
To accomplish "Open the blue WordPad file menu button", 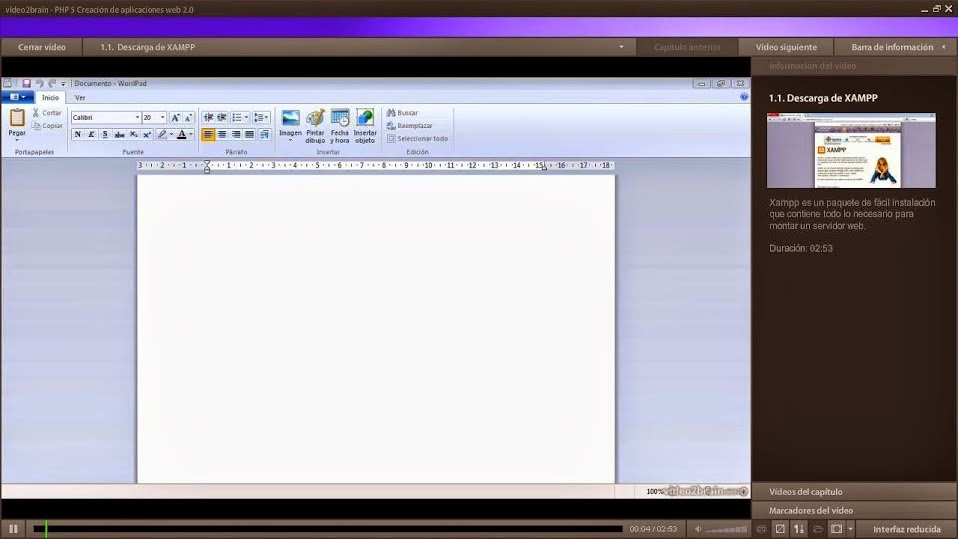I will [x=17, y=97].
